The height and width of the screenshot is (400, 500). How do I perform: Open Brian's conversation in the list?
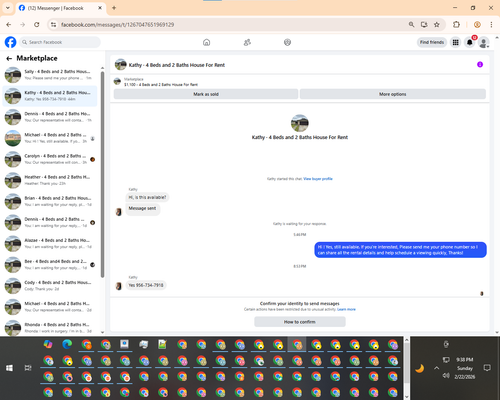point(50,201)
